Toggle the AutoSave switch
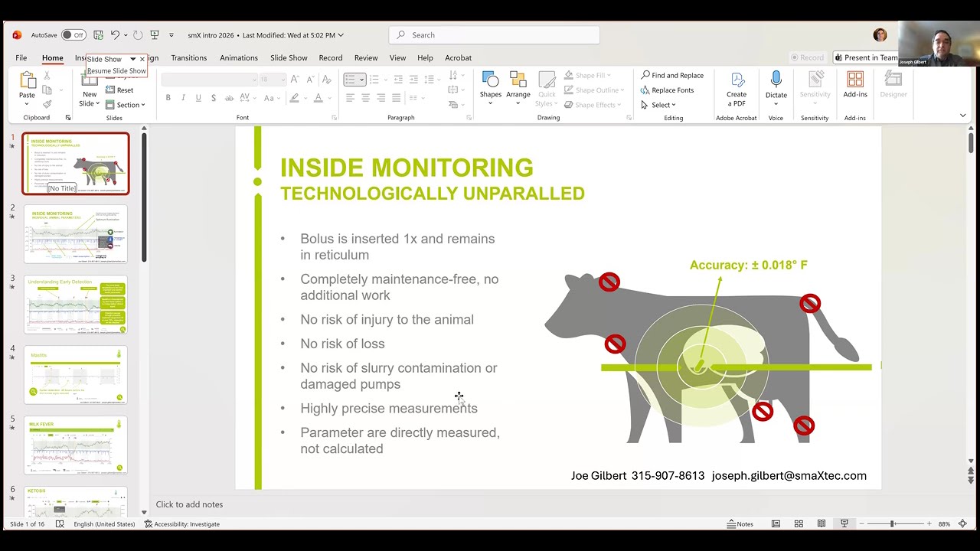 click(73, 35)
